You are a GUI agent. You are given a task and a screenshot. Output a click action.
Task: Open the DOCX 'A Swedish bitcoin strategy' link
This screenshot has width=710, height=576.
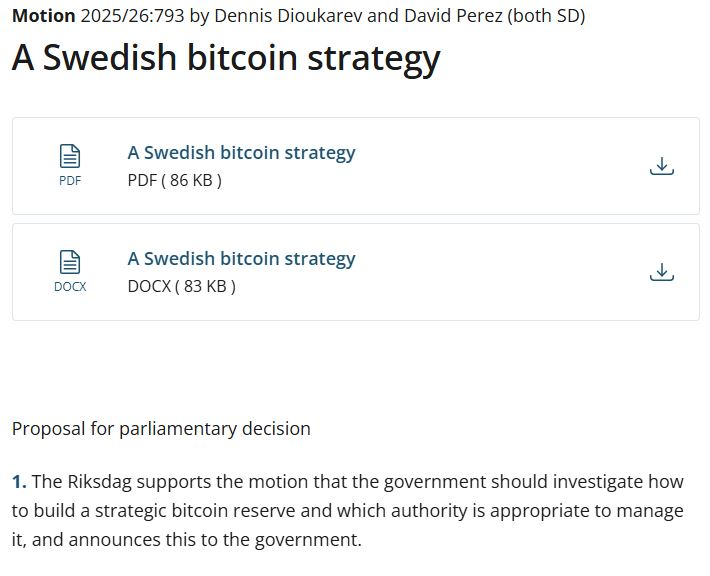click(241, 259)
